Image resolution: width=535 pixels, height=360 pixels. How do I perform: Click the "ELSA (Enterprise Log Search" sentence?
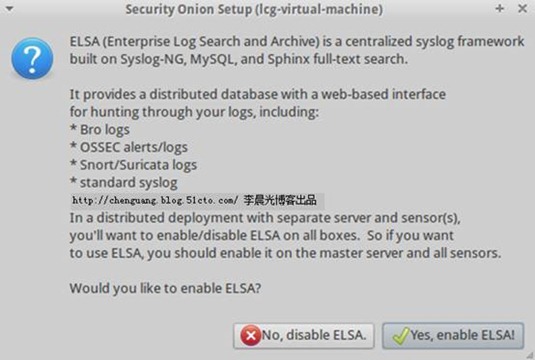coord(297,41)
